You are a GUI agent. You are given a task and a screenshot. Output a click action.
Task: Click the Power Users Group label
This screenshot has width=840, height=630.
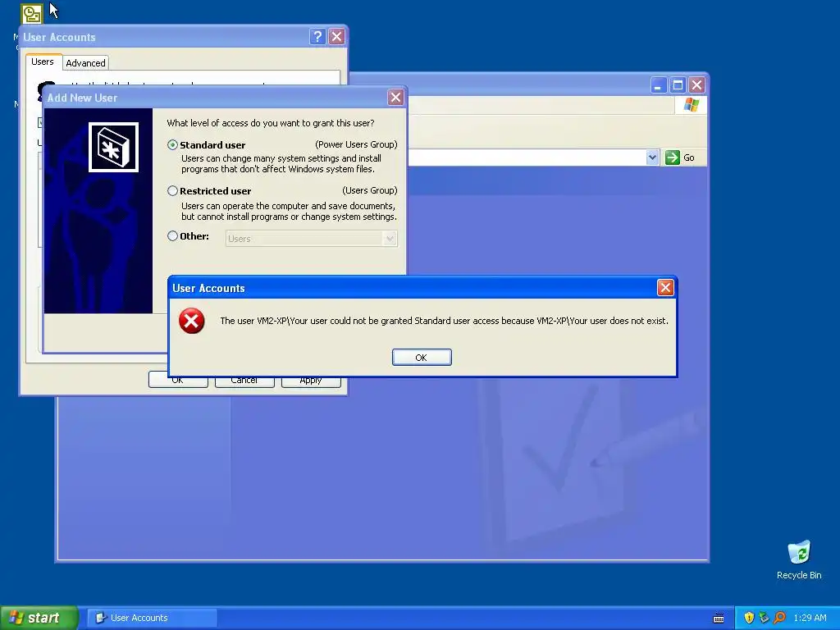(x=356, y=144)
